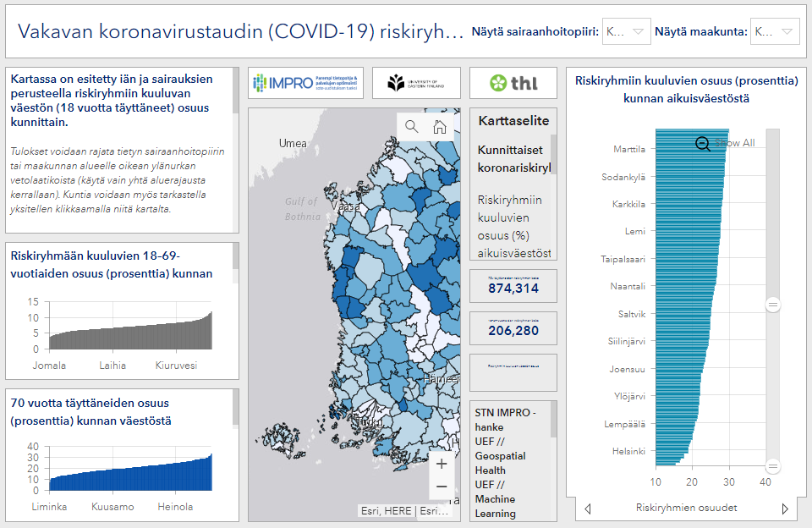
Task: Click the Sodankylä bar label
Action: coord(623,177)
